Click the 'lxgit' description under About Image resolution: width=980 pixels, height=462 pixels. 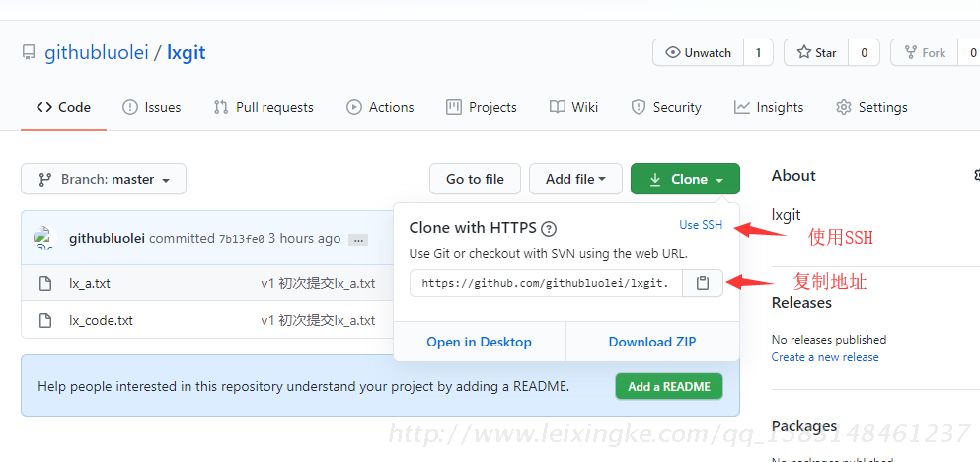coord(787,215)
